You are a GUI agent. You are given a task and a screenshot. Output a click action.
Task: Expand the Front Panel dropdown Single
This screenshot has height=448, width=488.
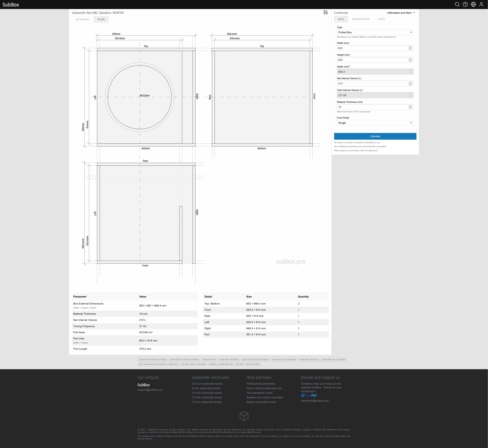[x=375, y=123]
